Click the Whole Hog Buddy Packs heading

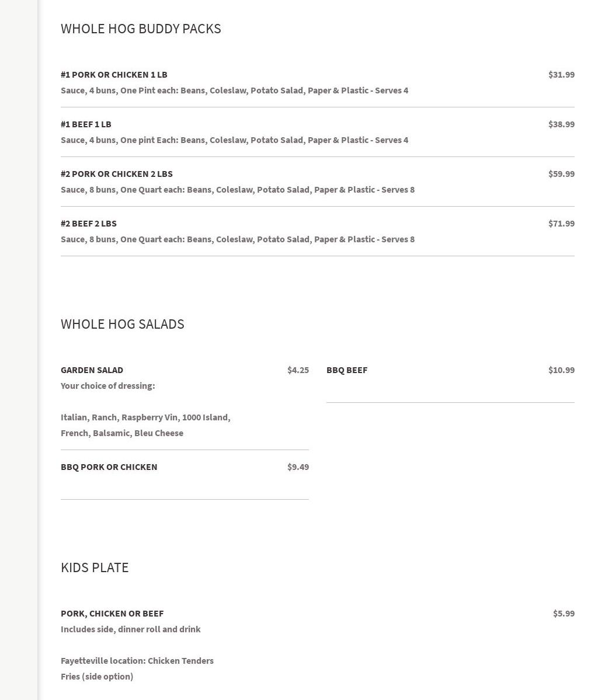pyautogui.click(x=141, y=29)
